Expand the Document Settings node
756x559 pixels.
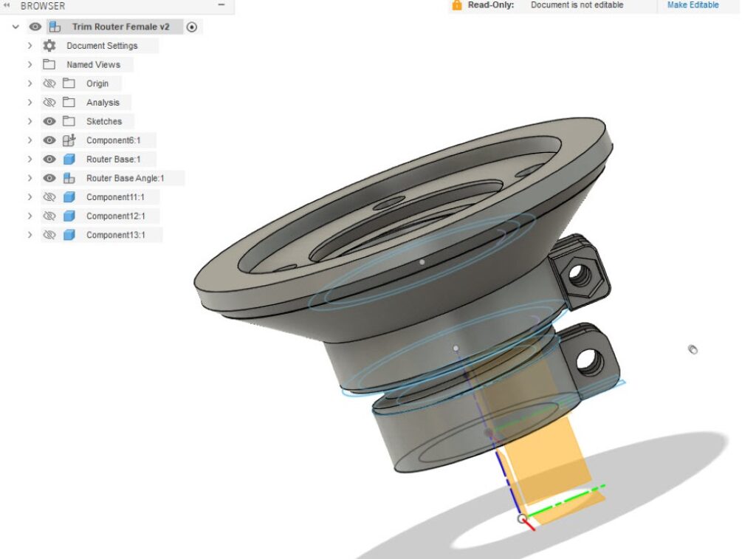pyautogui.click(x=30, y=46)
